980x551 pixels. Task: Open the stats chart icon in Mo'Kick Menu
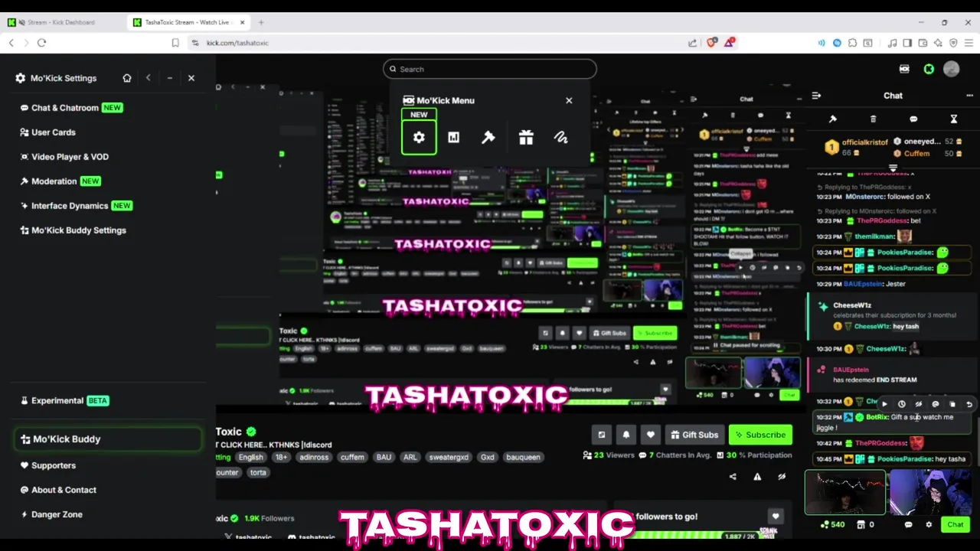(453, 138)
